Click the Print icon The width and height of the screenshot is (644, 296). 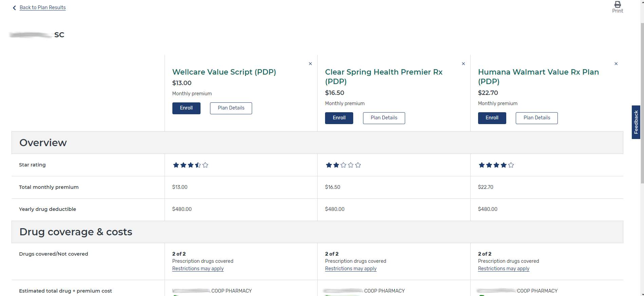point(617,5)
